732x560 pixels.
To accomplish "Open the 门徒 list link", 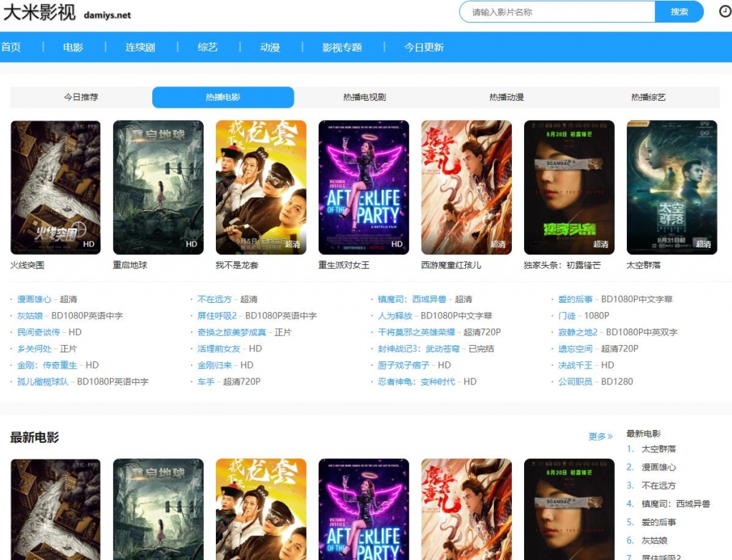I will pos(567,316).
